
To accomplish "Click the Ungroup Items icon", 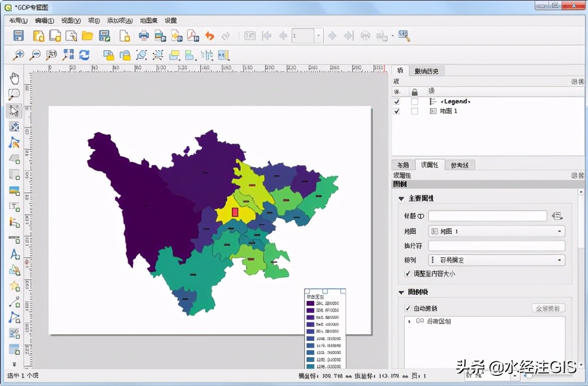I will point(158,55).
